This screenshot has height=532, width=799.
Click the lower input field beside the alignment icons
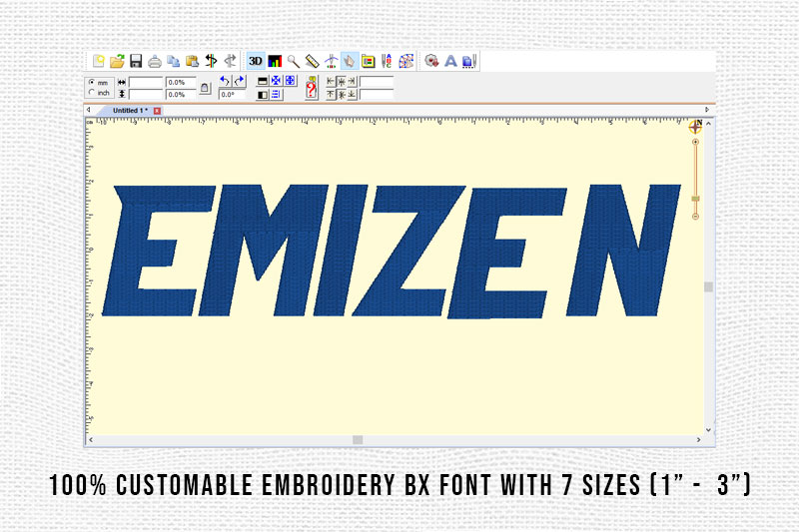click(x=377, y=95)
